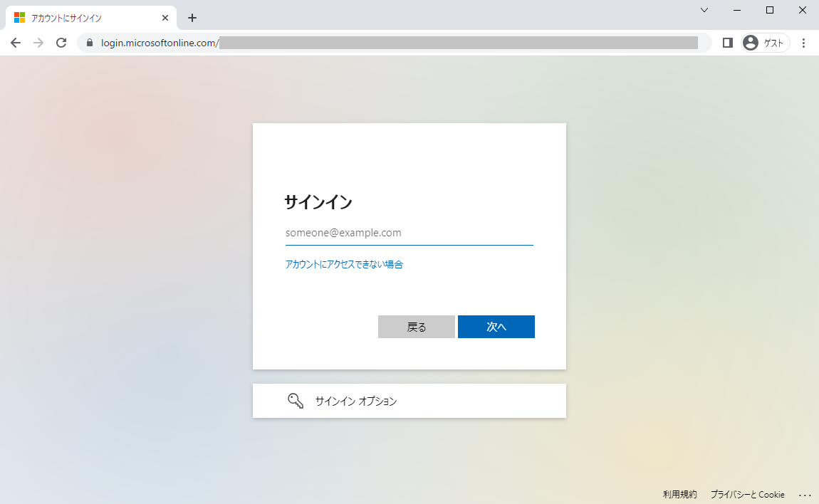Screen dimensions: 819x504
Task: Open the Chrome three-dot menu
Action: coord(804,43)
